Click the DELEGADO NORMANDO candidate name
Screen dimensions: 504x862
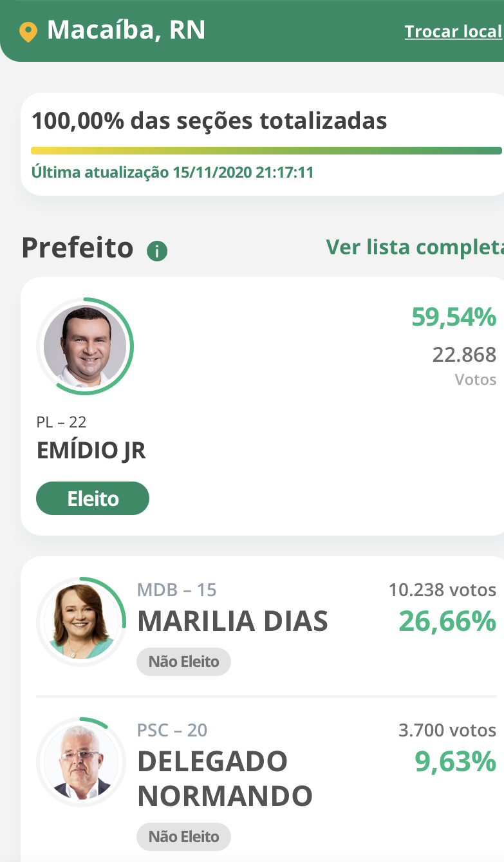coord(225,778)
